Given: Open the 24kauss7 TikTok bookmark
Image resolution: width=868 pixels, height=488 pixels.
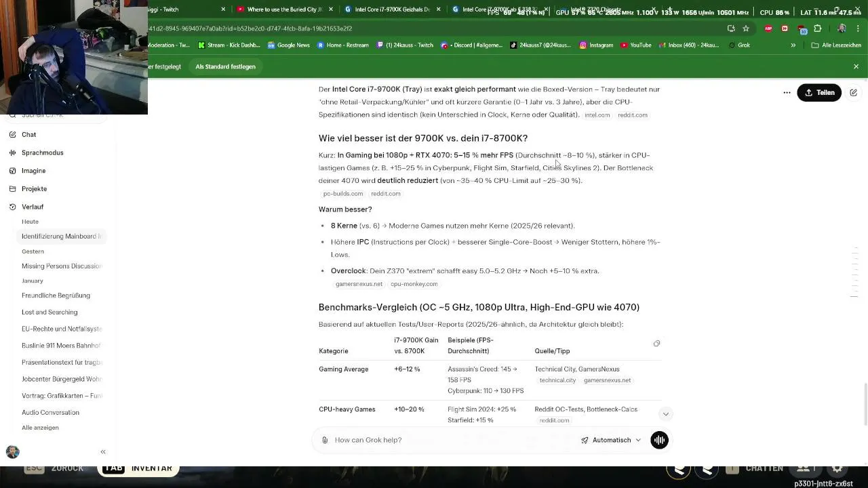Looking at the screenshot, I should (x=540, y=45).
